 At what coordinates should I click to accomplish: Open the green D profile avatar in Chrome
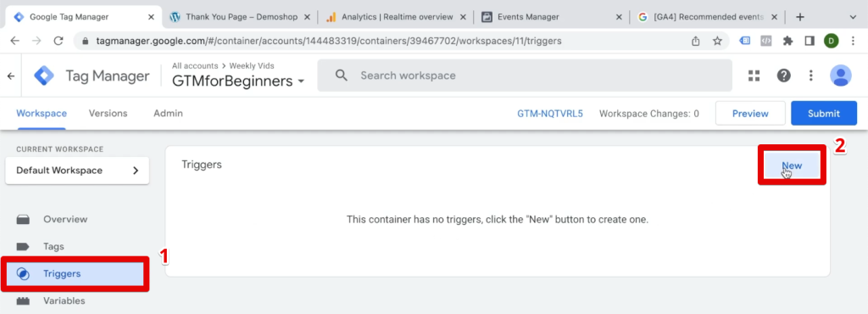(831, 41)
